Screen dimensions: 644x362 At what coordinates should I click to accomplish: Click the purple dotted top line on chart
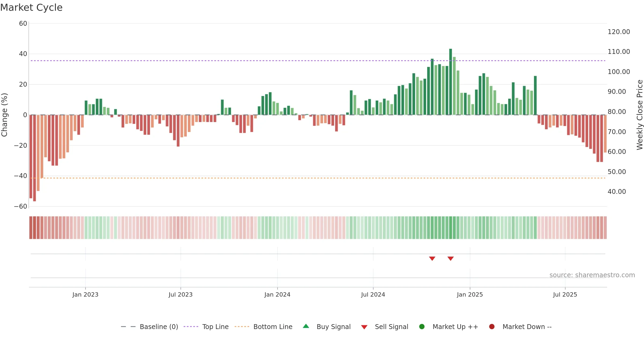318,61
